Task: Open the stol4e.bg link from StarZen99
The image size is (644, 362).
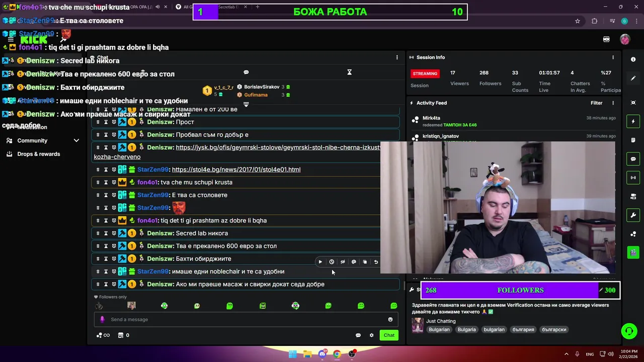Action: tap(236, 169)
